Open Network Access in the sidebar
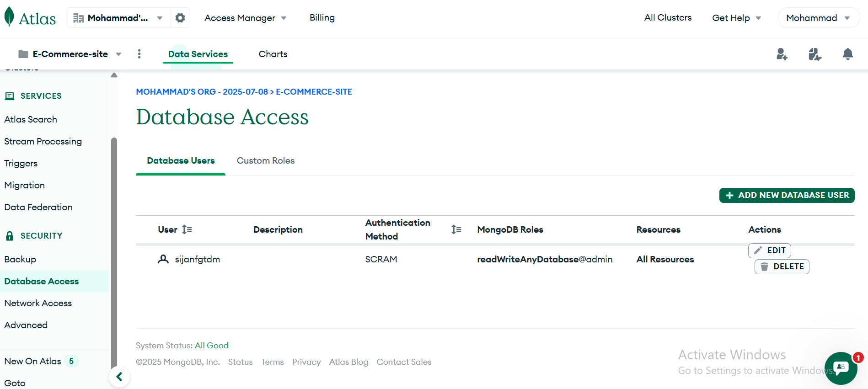This screenshot has width=868, height=389. (x=38, y=303)
